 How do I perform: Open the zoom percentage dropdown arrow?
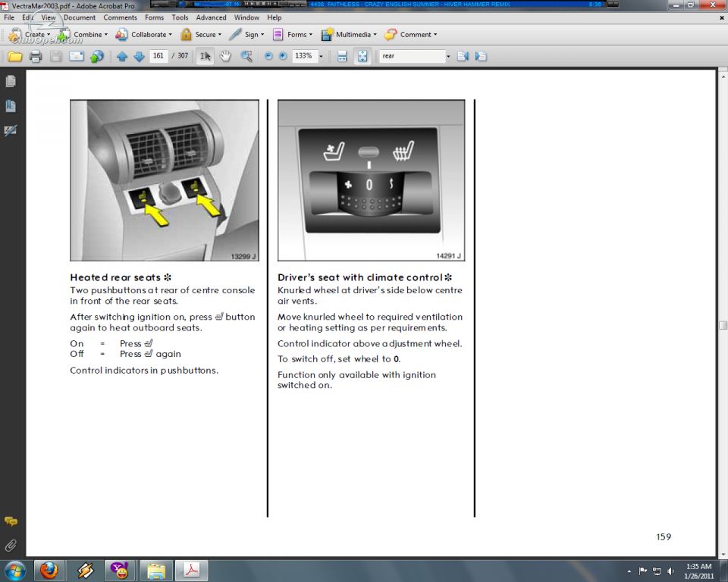(x=321, y=57)
